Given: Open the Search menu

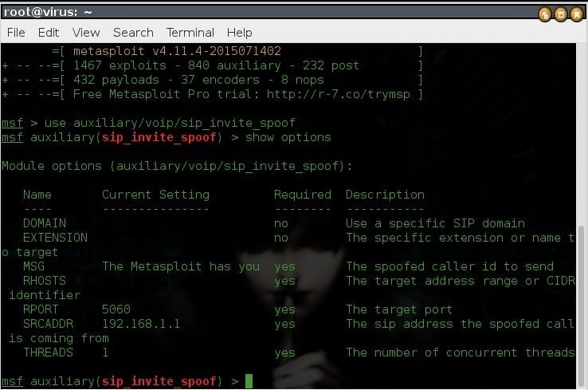Looking at the screenshot, I should [133, 33].
